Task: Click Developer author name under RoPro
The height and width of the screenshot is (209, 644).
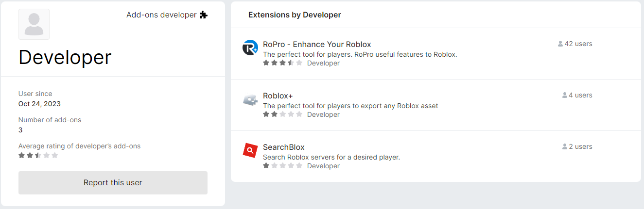Action: (x=323, y=63)
